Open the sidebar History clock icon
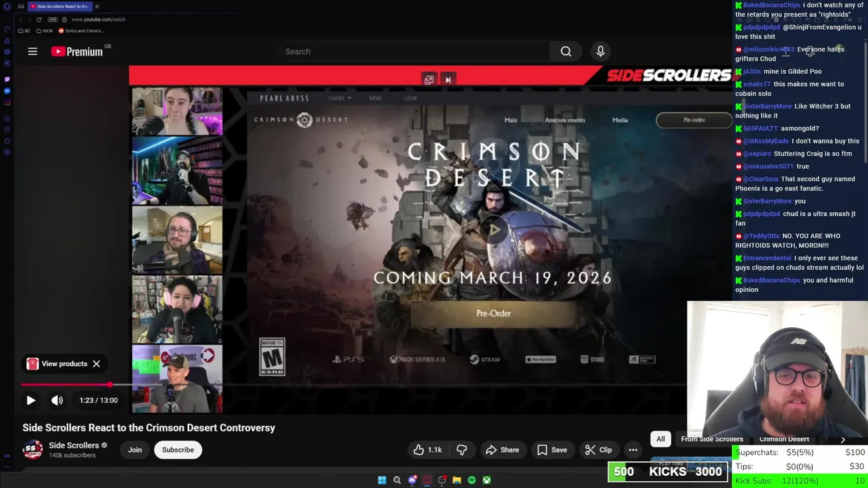This screenshot has height=488, width=868. point(7,130)
